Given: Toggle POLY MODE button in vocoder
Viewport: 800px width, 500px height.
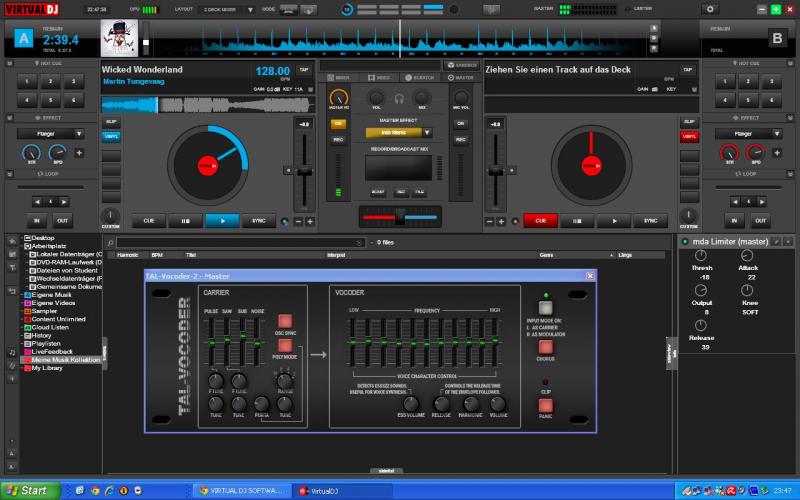Looking at the screenshot, I should tap(285, 345).
